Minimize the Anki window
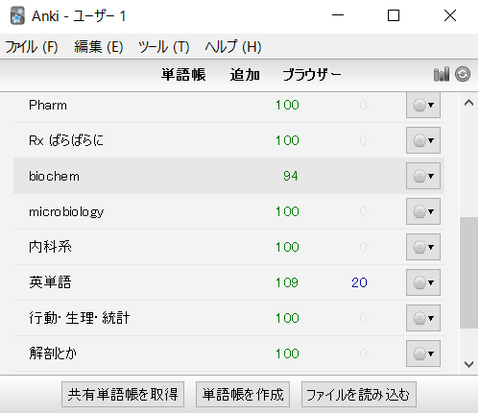This screenshot has height=415, width=480. point(338,15)
